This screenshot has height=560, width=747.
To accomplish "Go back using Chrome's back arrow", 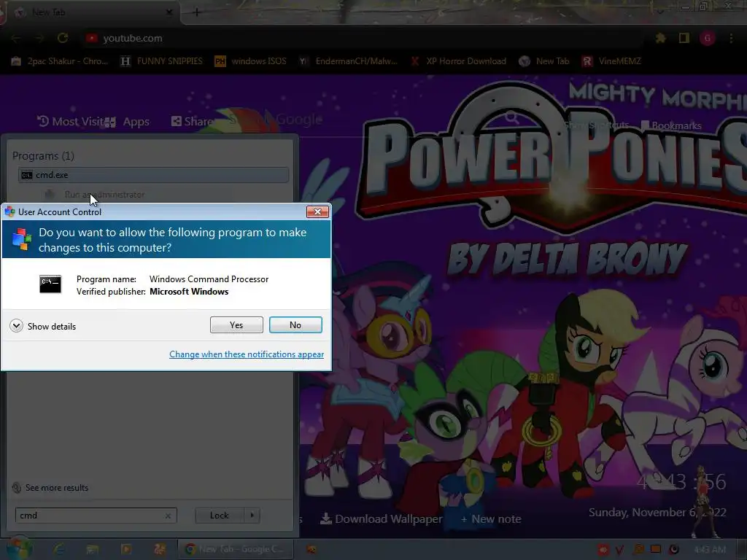I will pyautogui.click(x=16, y=38).
